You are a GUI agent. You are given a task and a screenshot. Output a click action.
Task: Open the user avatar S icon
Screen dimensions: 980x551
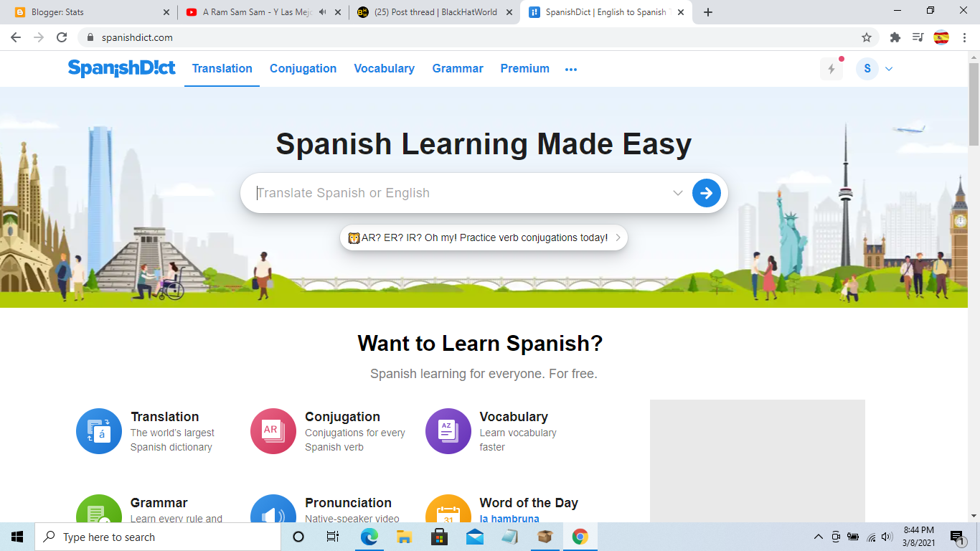coord(867,69)
